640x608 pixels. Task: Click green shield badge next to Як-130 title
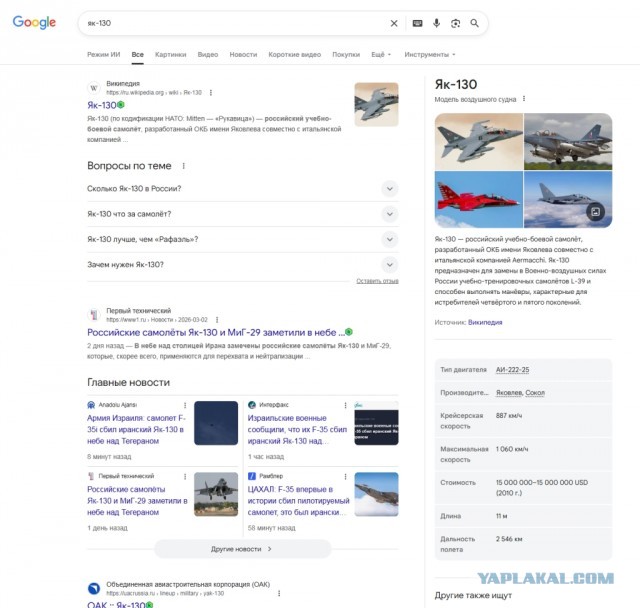point(121,105)
